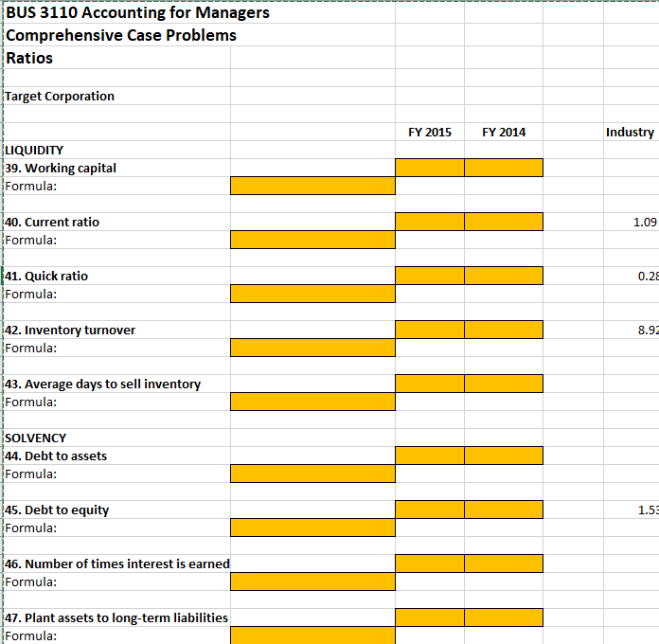Screen dimensions: 659x644
Task: Click the 'Formula:' label under Working capital
Action: 116,186
